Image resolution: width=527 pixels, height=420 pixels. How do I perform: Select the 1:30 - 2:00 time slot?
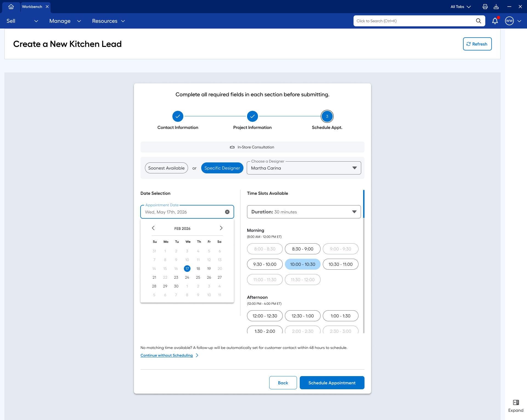(x=265, y=330)
